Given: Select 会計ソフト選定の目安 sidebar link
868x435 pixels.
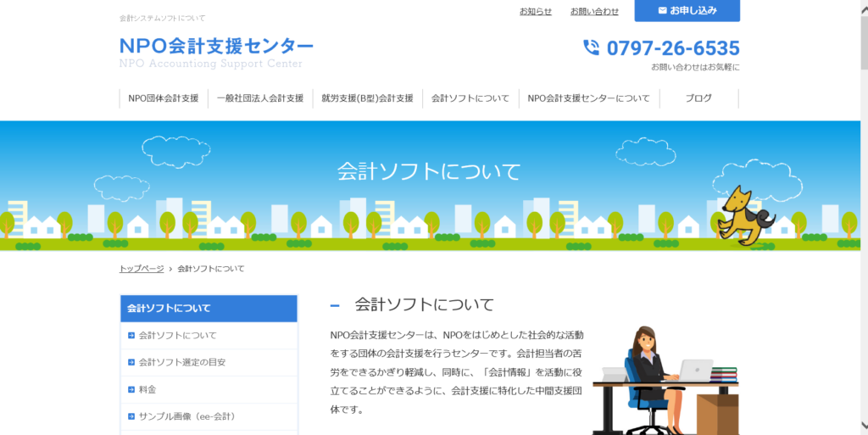Looking at the screenshot, I should [182, 363].
